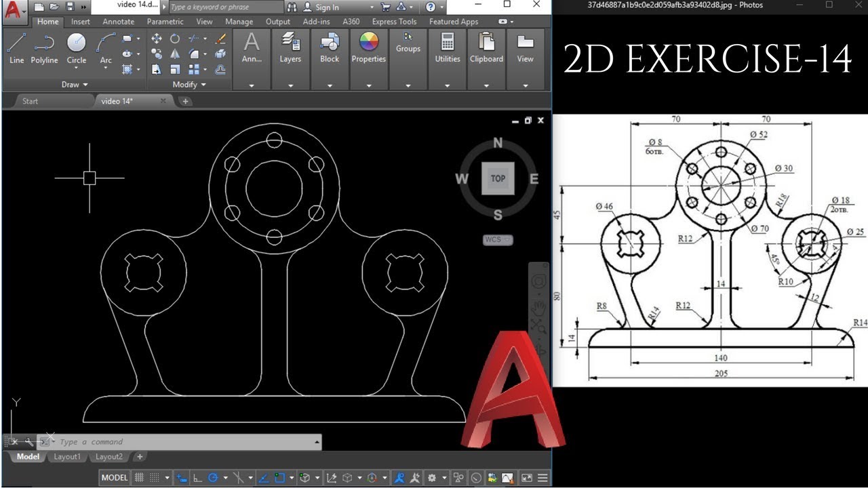
Task: Toggle Dynamic Input in status bar
Action: pyautogui.click(x=181, y=478)
